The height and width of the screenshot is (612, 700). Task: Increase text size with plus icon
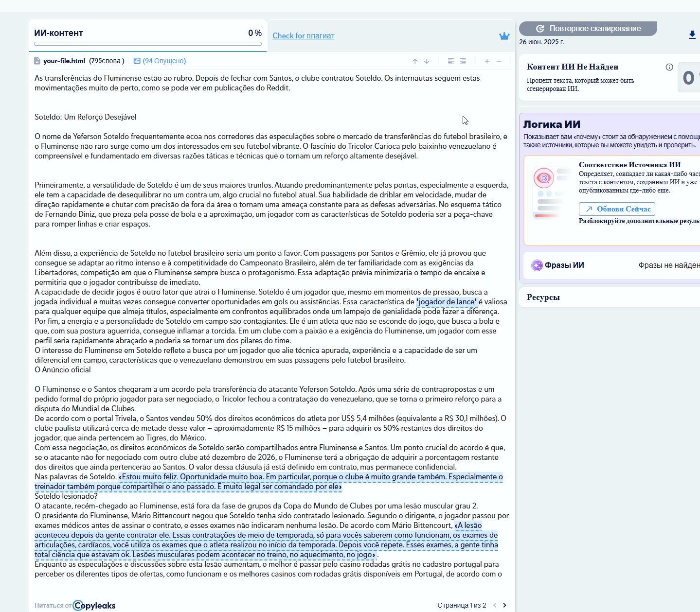click(487, 61)
